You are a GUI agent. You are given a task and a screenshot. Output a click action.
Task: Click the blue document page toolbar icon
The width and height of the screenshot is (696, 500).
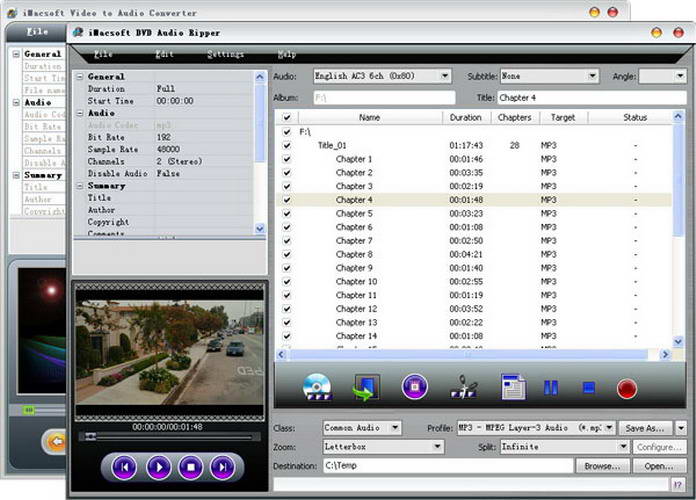(x=513, y=386)
